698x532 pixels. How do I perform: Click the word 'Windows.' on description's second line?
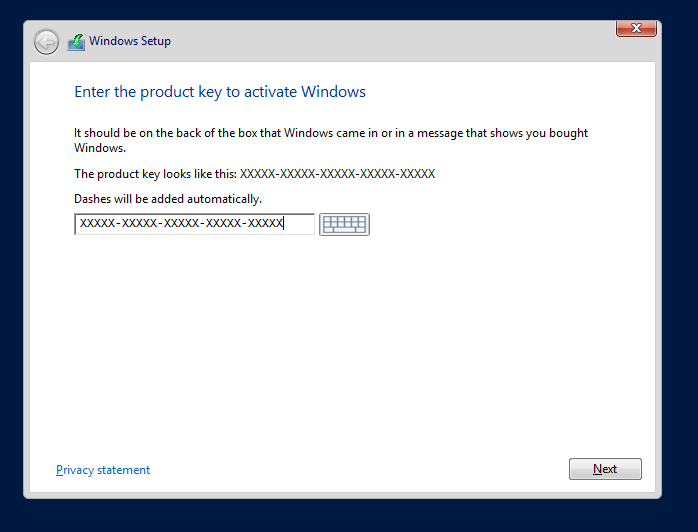[x=100, y=148]
